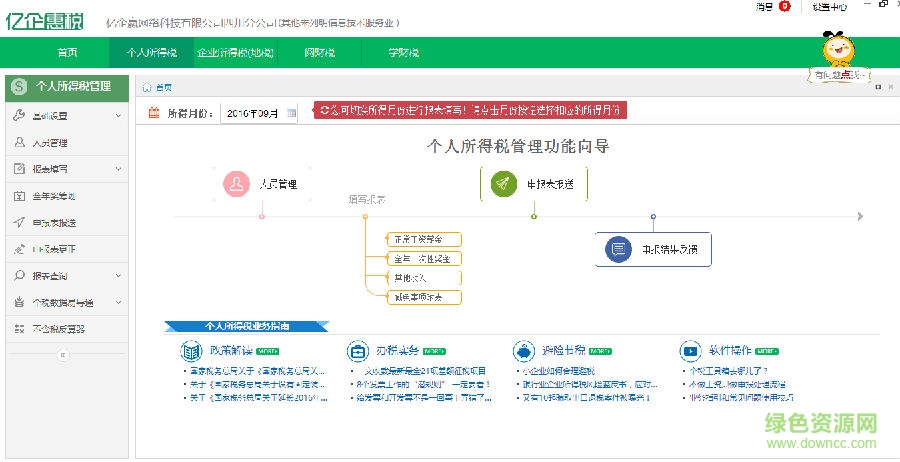Click the person icon beside 人员管理 in sidebar
The height and width of the screenshot is (462, 900).
click(x=20, y=142)
